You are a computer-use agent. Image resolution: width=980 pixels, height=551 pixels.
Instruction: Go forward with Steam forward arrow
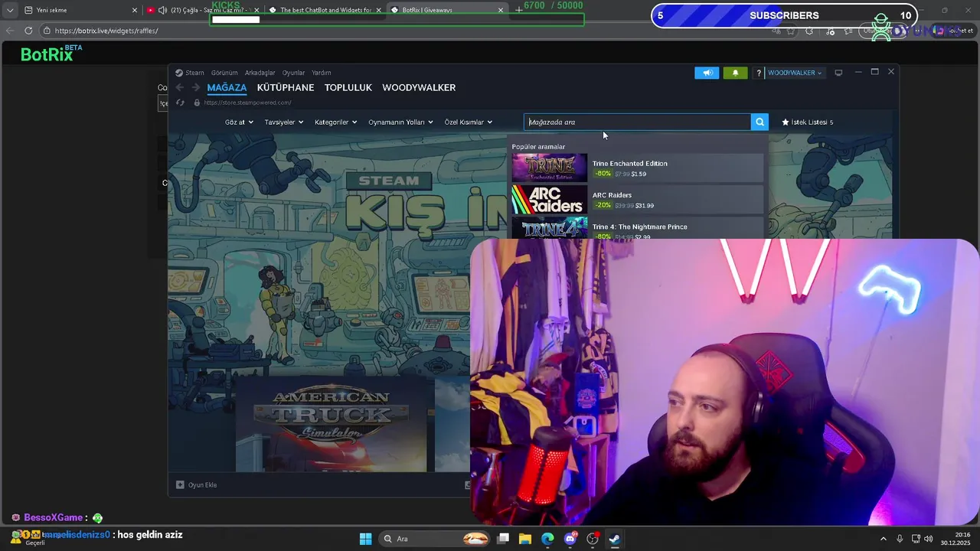click(x=196, y=87)
